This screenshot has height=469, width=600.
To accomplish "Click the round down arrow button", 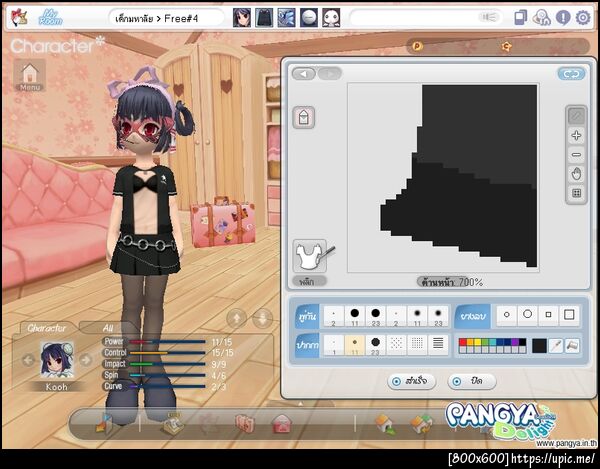I will (263, 318).
